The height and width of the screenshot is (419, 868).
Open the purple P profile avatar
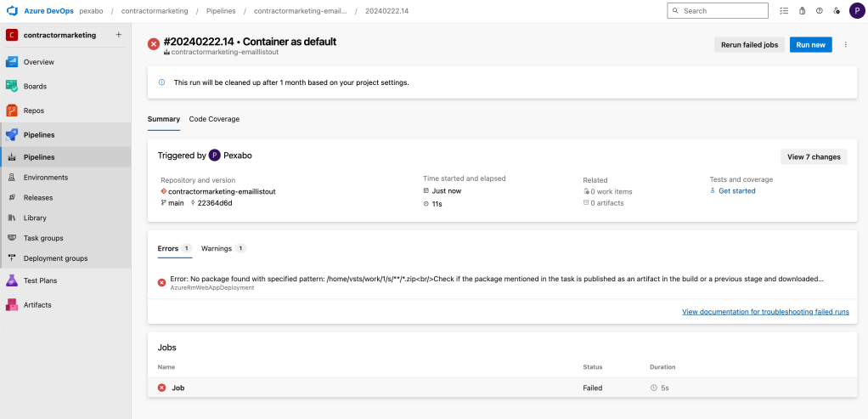pos(857,10)
